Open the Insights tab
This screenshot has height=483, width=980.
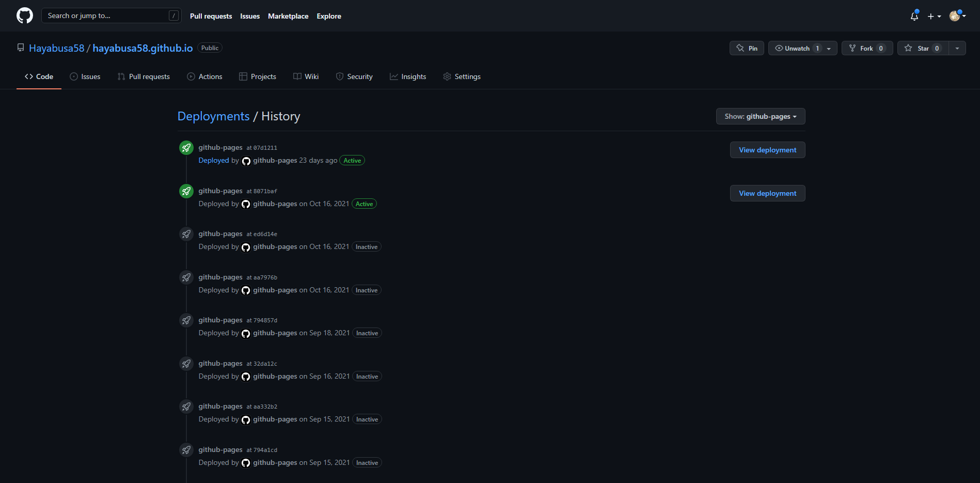(408, 76)
